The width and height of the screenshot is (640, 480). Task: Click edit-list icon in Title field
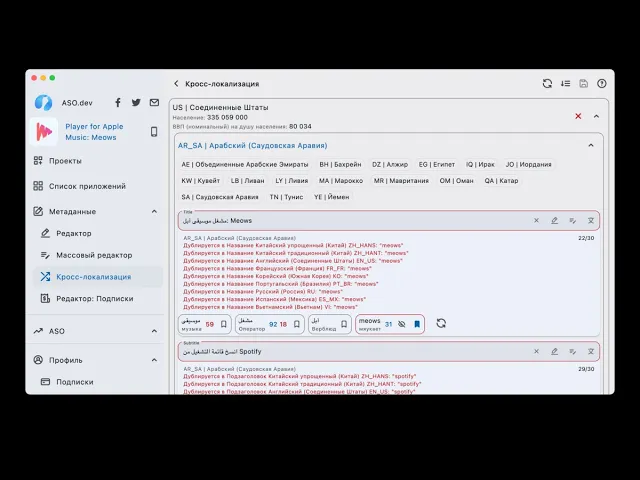pos(573,220)
